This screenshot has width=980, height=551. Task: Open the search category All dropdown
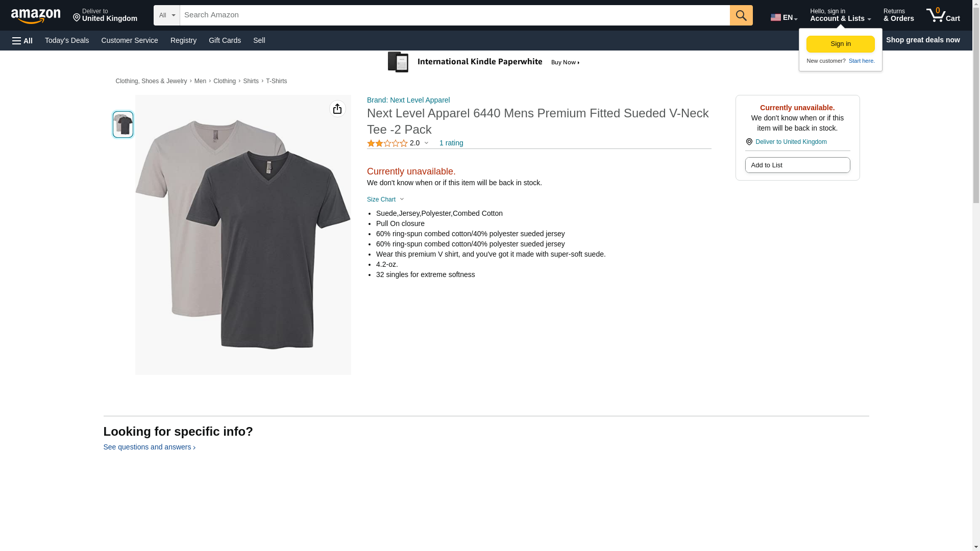[x=166, y=15]
